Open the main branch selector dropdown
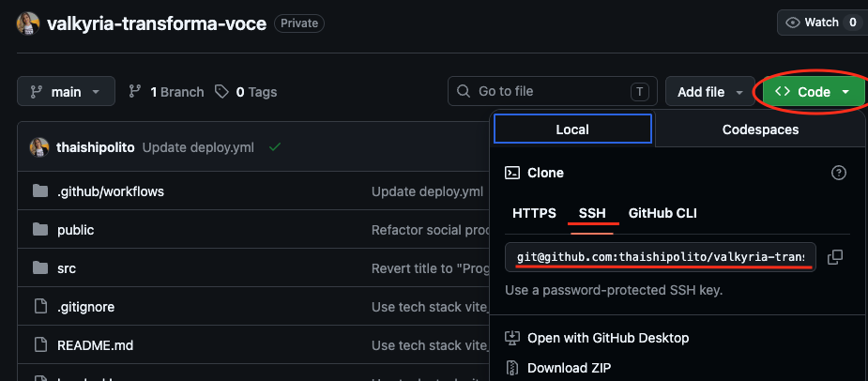Viewport: 868px width, 381px height. click(66, 91)
